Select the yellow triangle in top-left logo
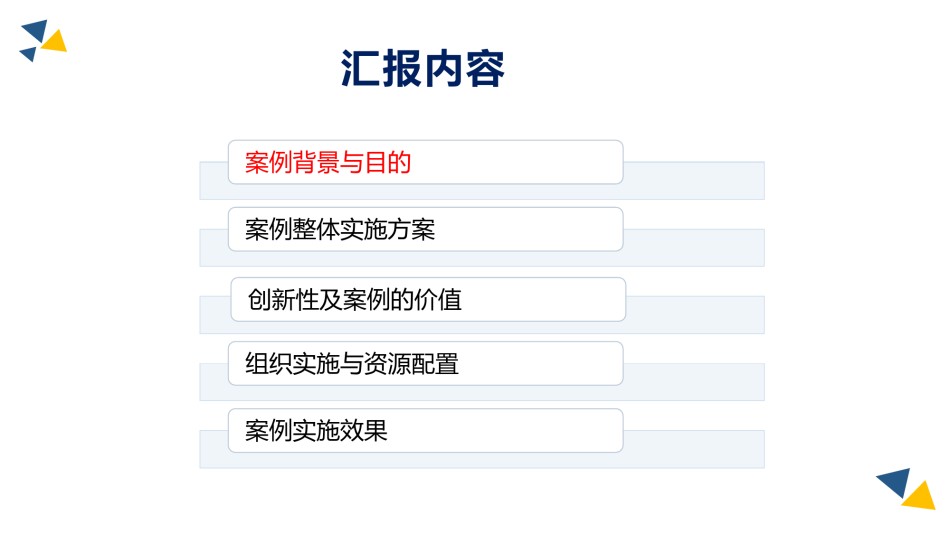The height and width of the screenshot is (534, 950). [x=55, y=41]
